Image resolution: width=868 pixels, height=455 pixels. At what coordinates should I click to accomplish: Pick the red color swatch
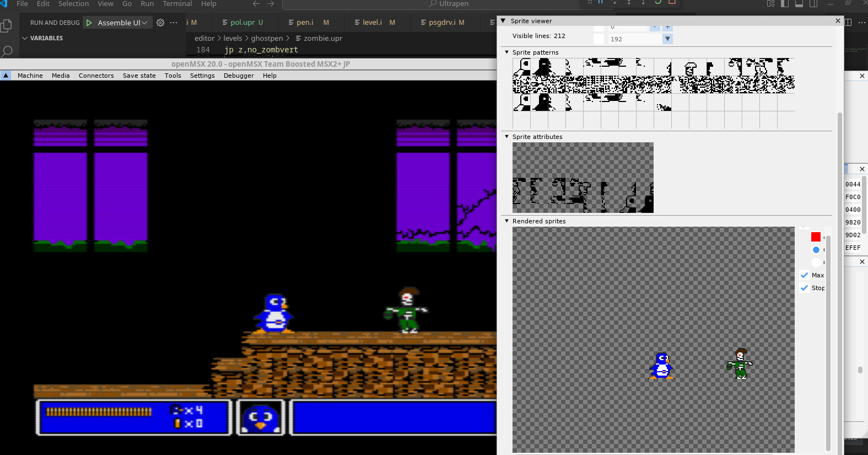[816, 237]
